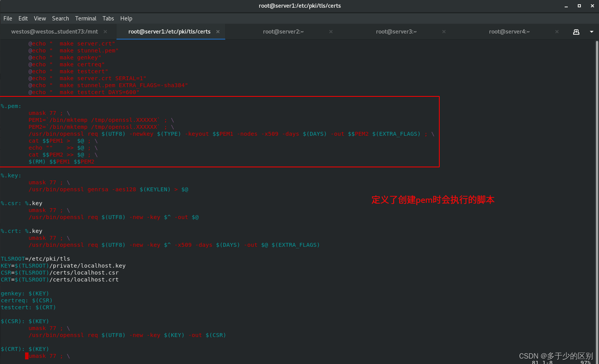Click the %.key: target line
Viewport: 599px width, 364px height.
[x=11, y=175]
